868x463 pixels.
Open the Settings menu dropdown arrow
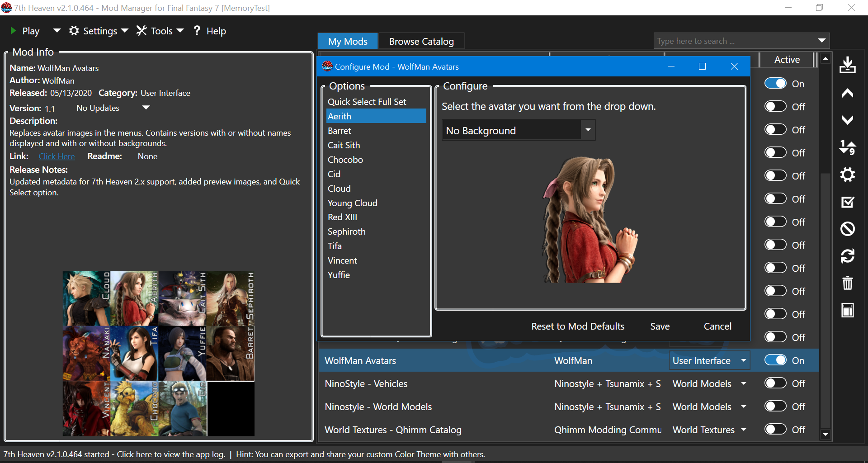(125, 31)
